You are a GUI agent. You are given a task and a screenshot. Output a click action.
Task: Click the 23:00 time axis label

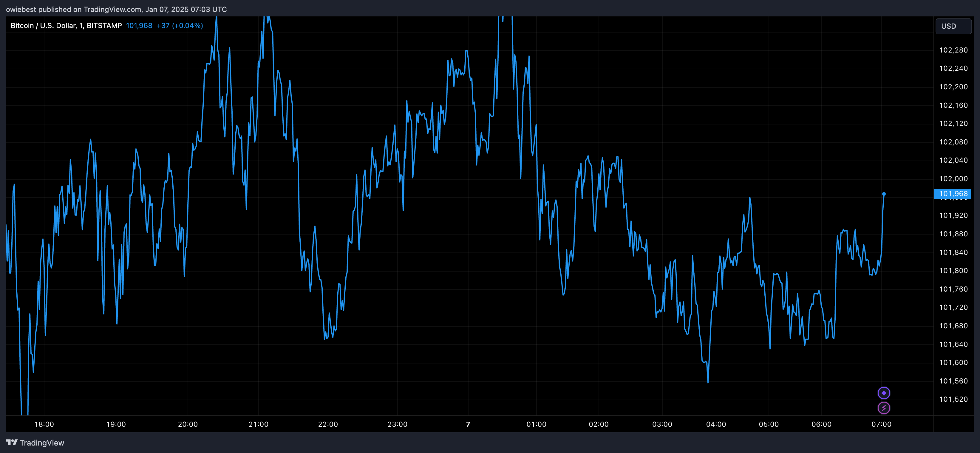point(398,424)
